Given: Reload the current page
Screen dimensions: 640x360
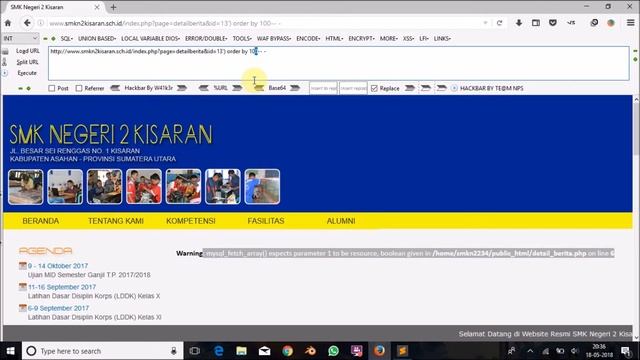Looking at the screenshot, I should (x=499, y=23).
